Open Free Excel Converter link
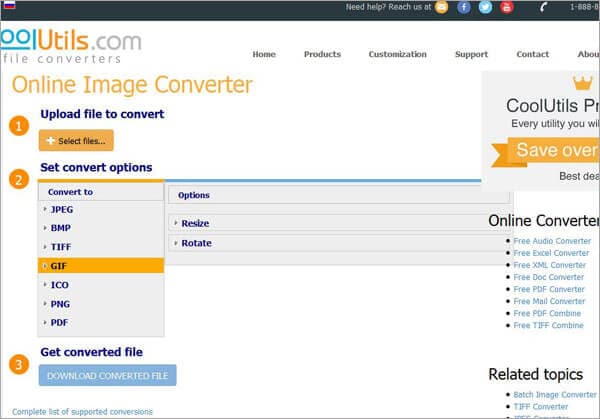This screenshot has width=600, height=419. pyautogui.click(x=551, y=253)
